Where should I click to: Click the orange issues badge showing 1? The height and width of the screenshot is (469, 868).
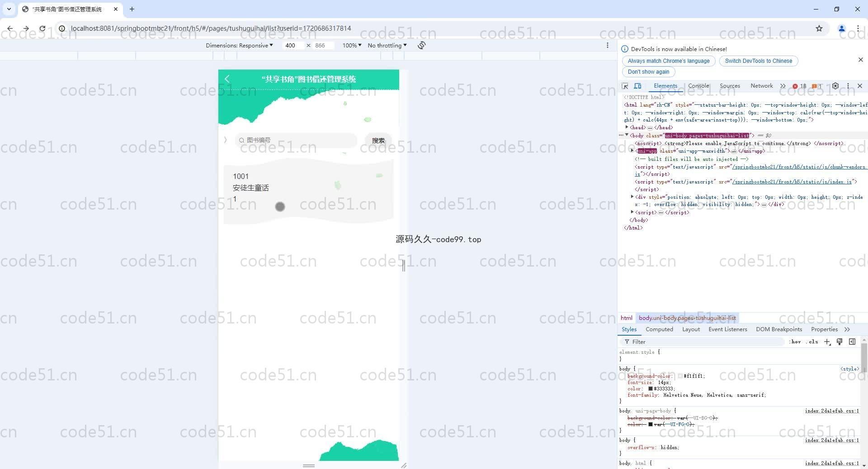817,86
